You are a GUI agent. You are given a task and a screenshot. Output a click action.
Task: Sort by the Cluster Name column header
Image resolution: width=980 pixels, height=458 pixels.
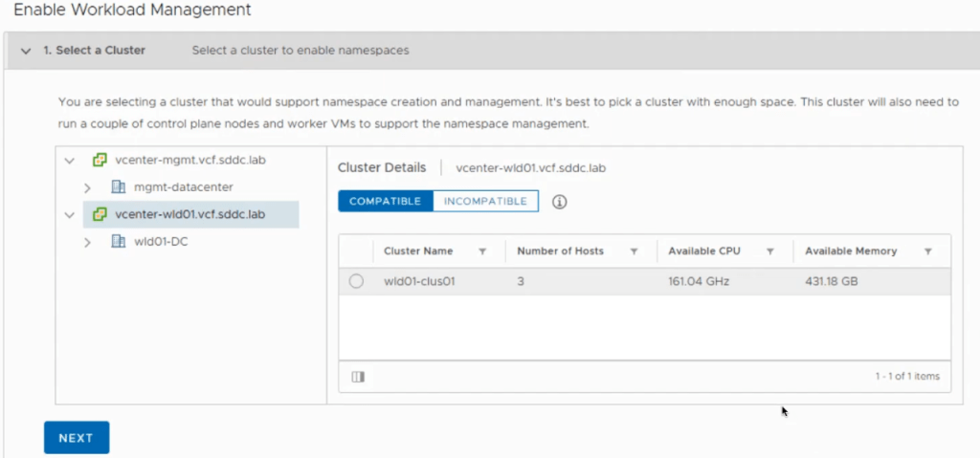coord(418,251)
